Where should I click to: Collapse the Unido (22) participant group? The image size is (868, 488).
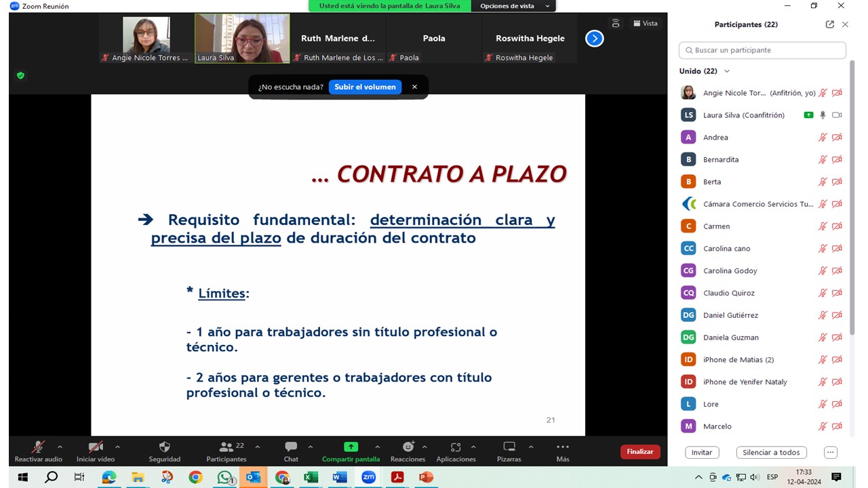click(727, 71)
